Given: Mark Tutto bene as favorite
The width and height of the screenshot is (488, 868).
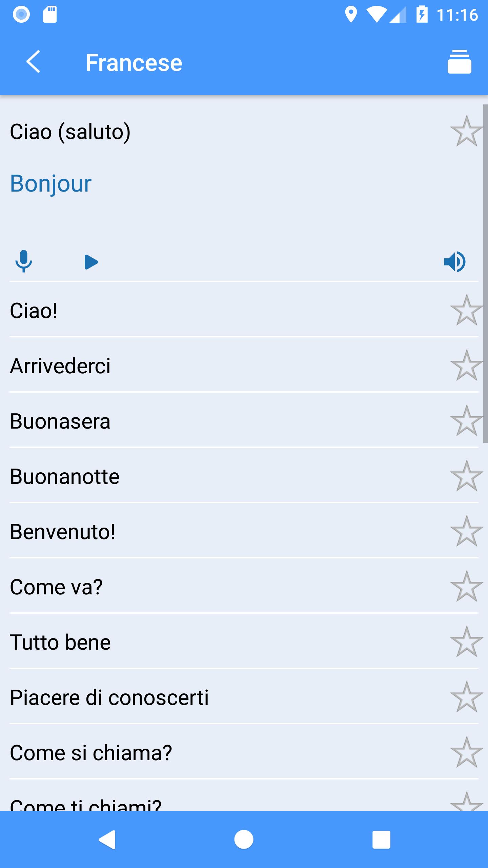Looking at the screenshot, I should 467,642.
